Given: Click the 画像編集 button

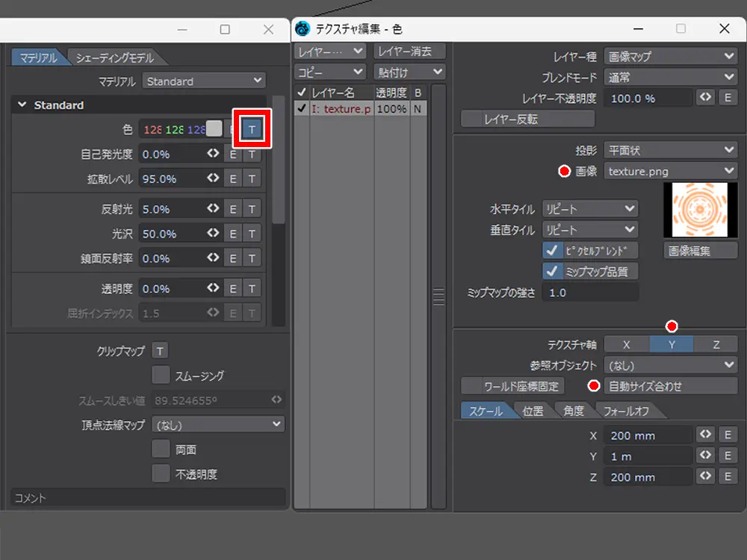Looking at the screenshot, I should 700,251.
